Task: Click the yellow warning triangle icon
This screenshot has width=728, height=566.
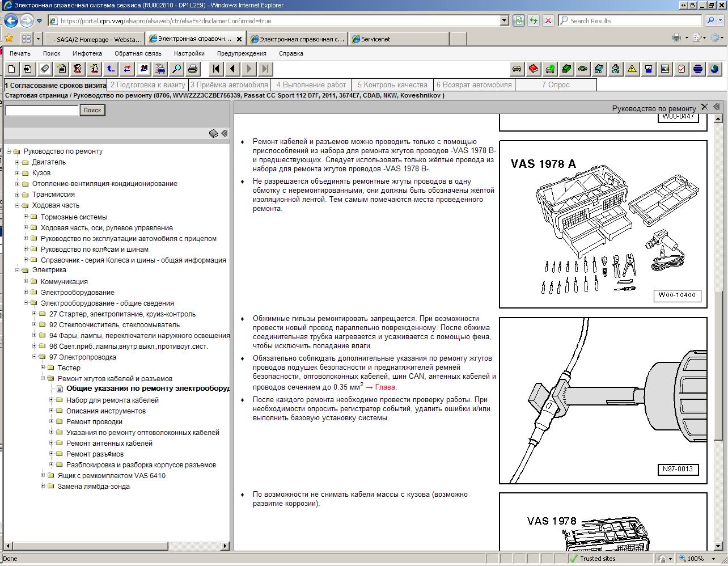Action: [x=632, y=69]
